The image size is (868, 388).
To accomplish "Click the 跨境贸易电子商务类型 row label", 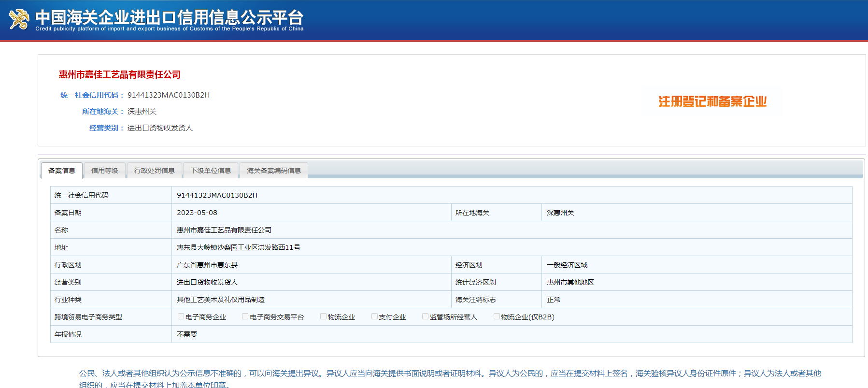I will (x=88, y=317).
